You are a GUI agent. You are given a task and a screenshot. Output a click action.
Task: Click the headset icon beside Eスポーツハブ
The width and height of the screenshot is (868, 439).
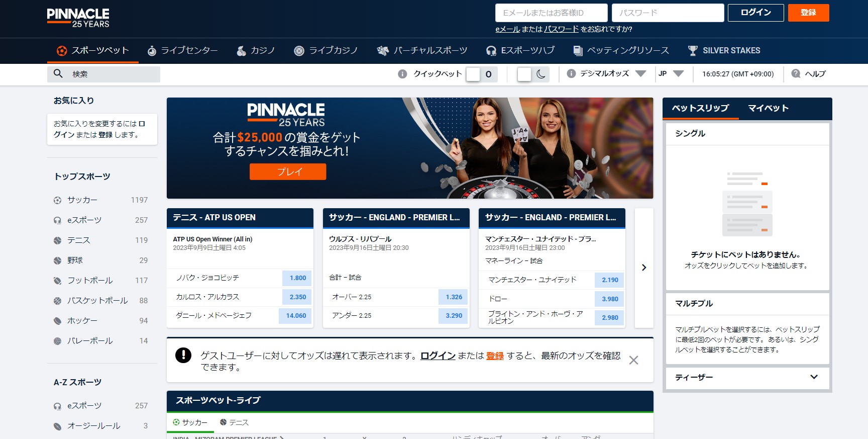(x=491, y=51)
